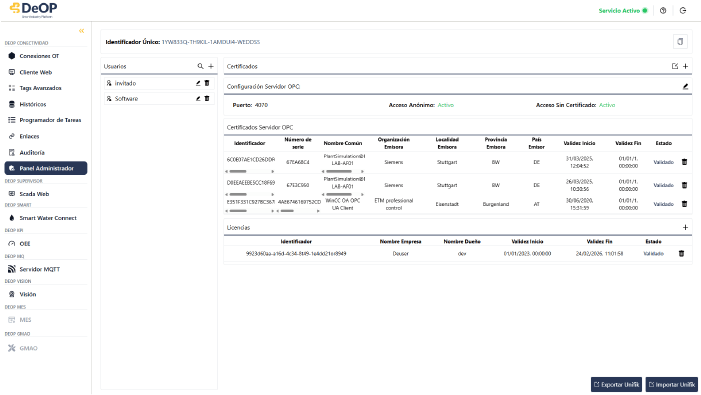Click horizontal scrollbar under 6C0B07AE1CD26DDR identifier
The width and height of the screenshot is (701, 395).
coord(238,171)
